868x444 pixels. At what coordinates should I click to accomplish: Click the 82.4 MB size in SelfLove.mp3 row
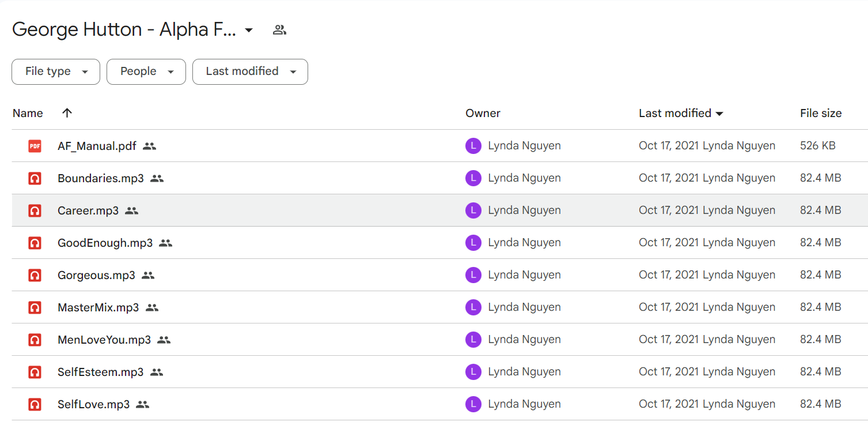[x=820, y=404]
